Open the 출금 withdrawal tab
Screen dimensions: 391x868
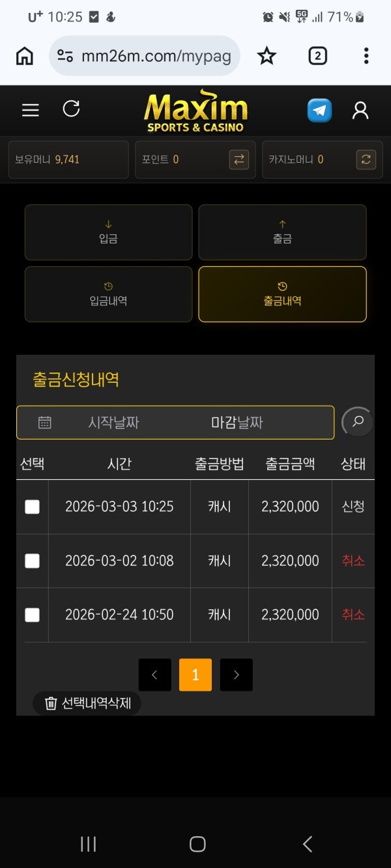[x=282, y=232]
